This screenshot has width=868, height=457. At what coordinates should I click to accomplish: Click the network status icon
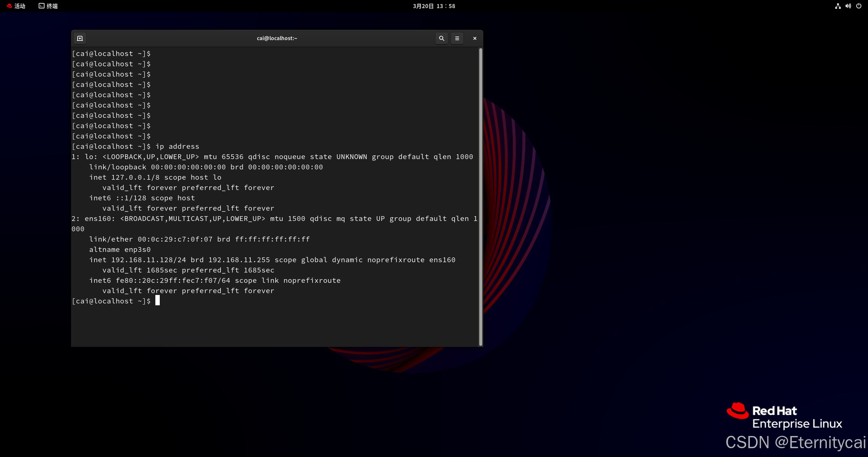pos(838,6)
